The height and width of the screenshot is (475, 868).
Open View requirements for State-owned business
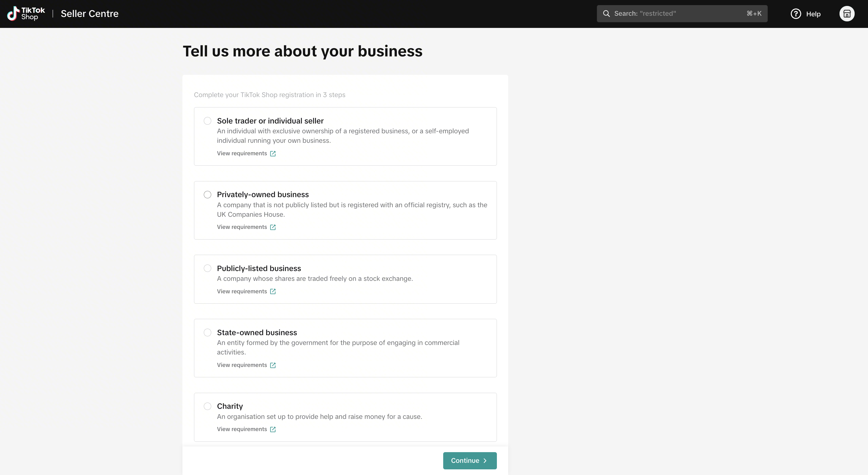[x=242, y=365]
